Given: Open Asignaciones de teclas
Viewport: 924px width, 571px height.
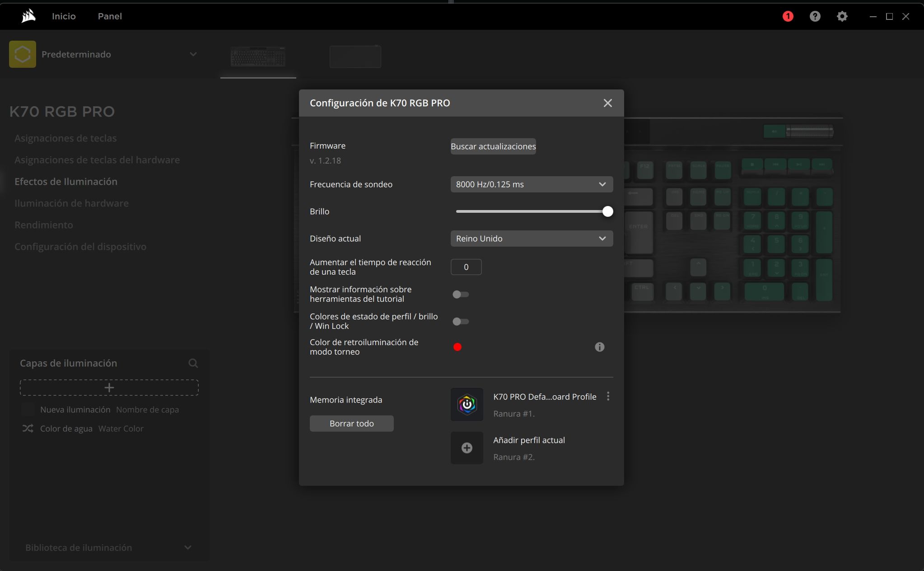Looking at the screenshot, I should [65, 138].
